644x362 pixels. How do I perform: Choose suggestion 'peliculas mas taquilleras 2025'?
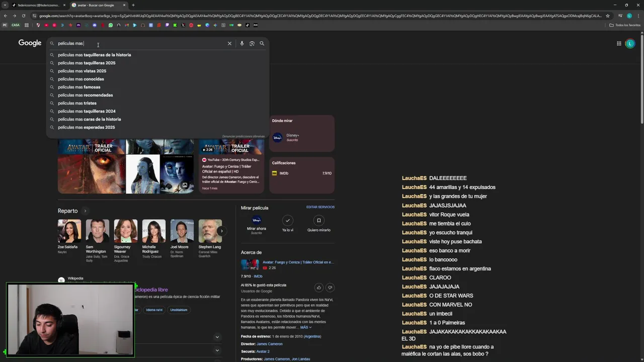(157, 63)
